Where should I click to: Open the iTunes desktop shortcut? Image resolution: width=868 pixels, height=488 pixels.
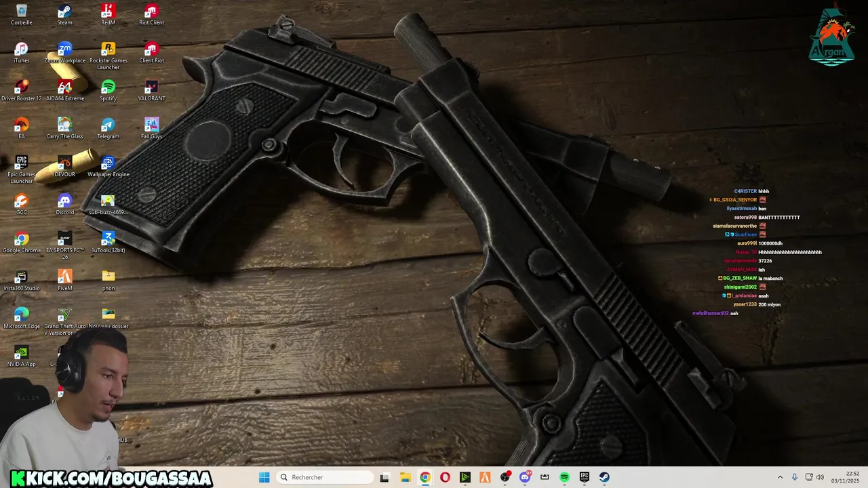pyautogui.click(x=22, y=53)
